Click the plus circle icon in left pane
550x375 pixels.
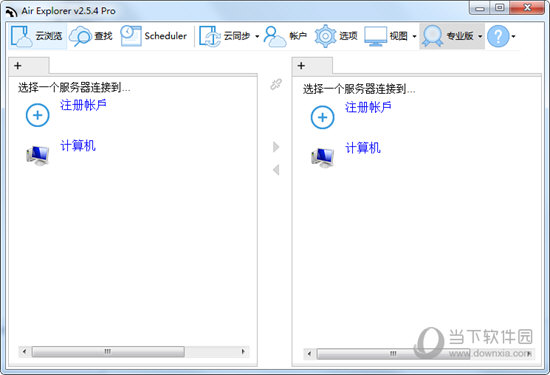(38, 115)
